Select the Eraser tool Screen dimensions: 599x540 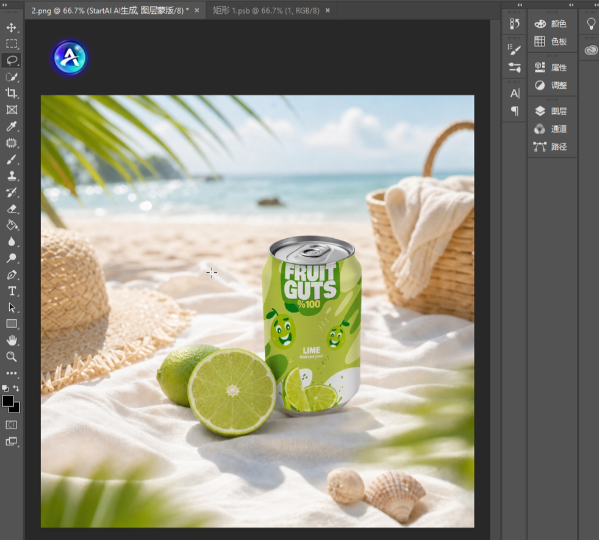point(11,209)
